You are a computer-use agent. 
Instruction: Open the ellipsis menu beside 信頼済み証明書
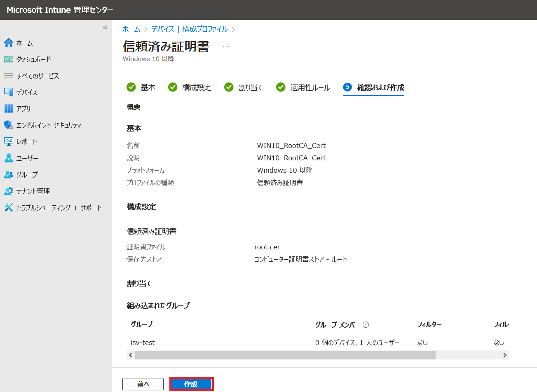pos(226,47)
